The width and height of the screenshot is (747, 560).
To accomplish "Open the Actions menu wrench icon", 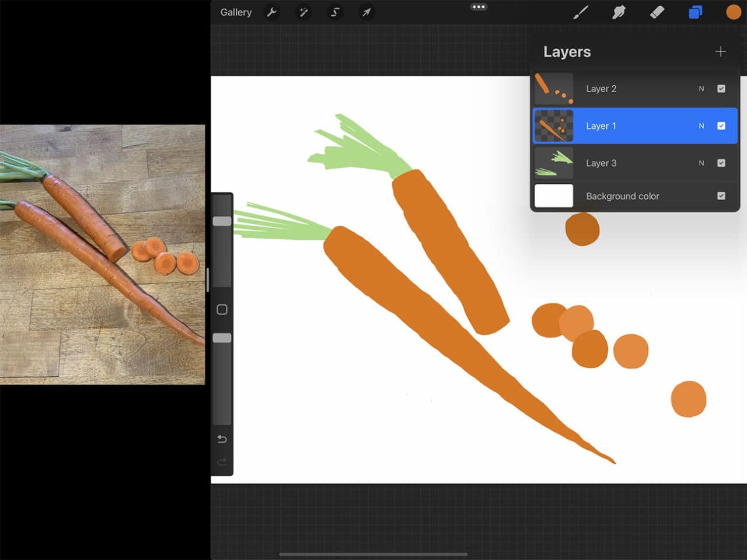I will [272, 12].
